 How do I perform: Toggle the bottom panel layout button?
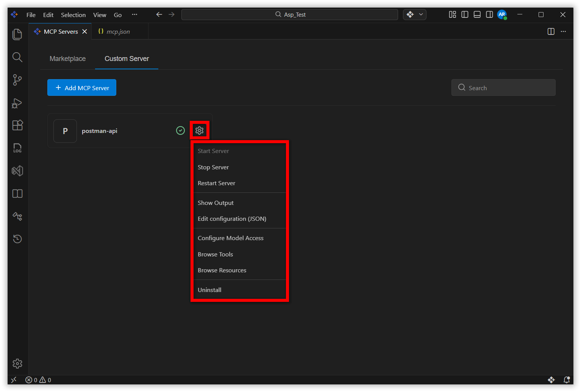click(x=477, y=15)
